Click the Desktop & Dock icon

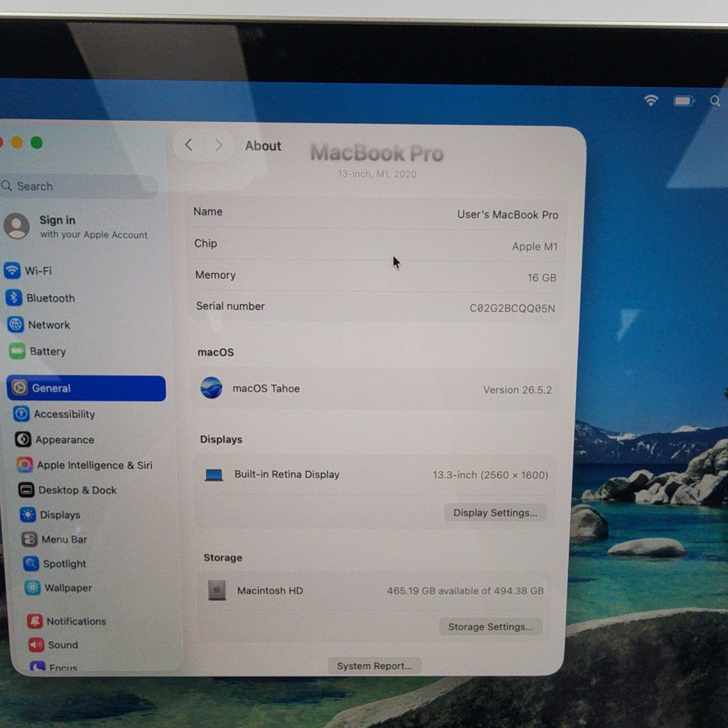point(26,490)
